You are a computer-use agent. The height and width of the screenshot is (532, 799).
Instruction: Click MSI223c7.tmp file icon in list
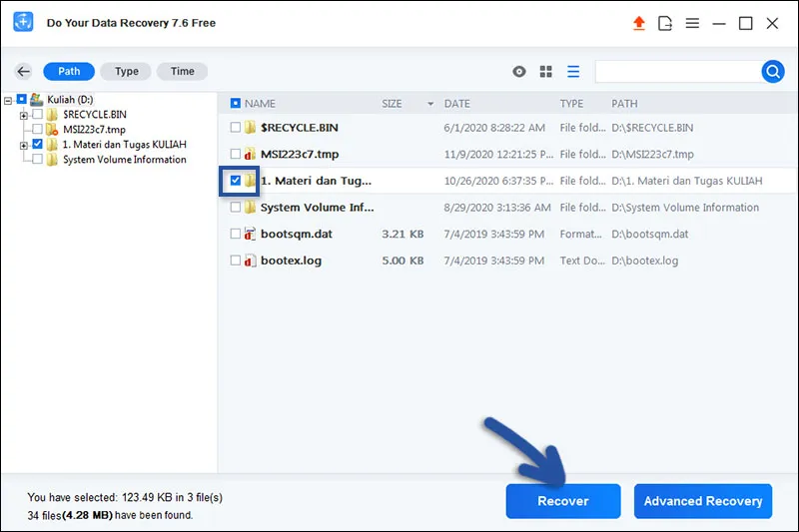coord(250,154)
